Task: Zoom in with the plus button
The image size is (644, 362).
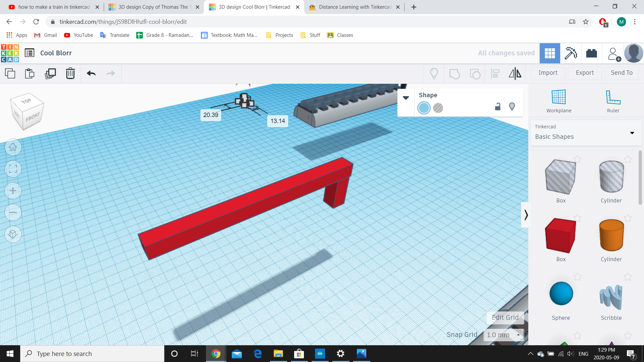Action: pos(13,191)
